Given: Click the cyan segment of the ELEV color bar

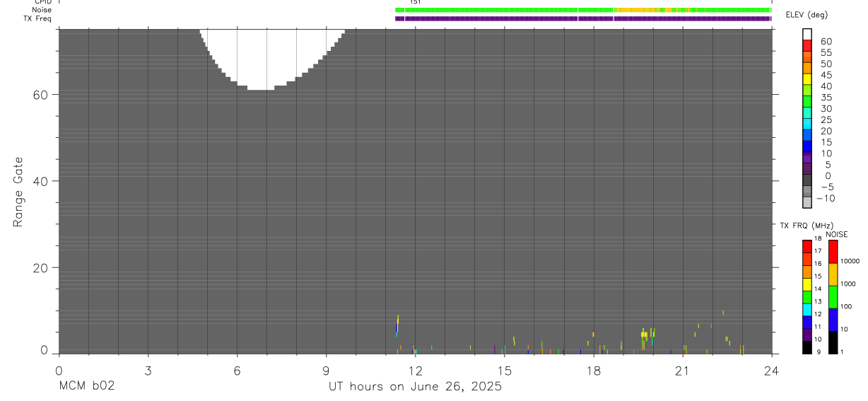Looking at the screenshot, I should pyautogui.click(x=807, y=123).
